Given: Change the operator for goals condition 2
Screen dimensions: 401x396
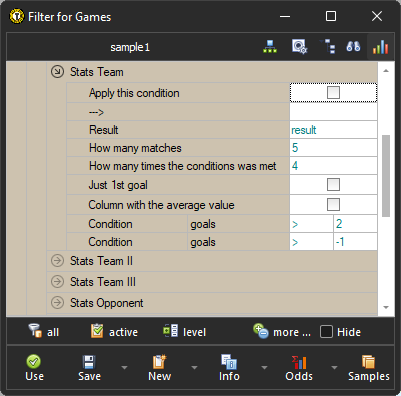Looking at the screenshot, I should click(311, 224).
